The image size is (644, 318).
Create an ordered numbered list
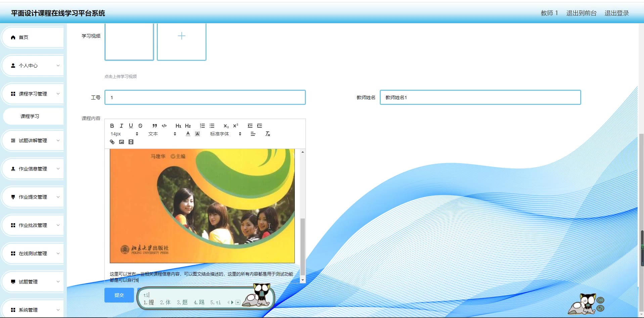(202, 126)
